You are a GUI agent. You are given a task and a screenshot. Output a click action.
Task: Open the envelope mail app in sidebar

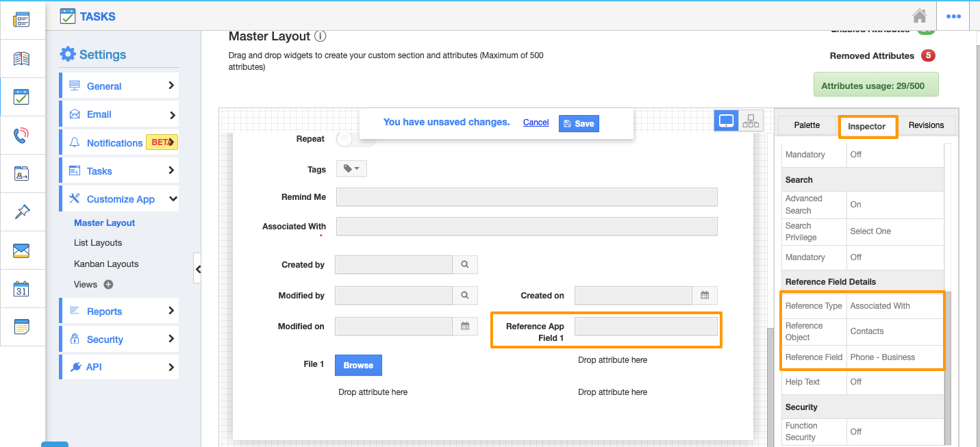22,251
